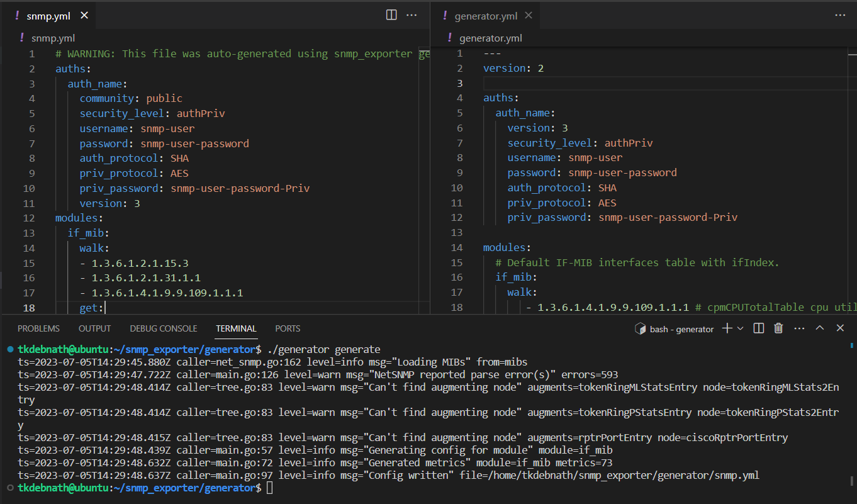857x504 pixels.
Task: Split the snmp.yml editor
Action: tap(391, 15)
